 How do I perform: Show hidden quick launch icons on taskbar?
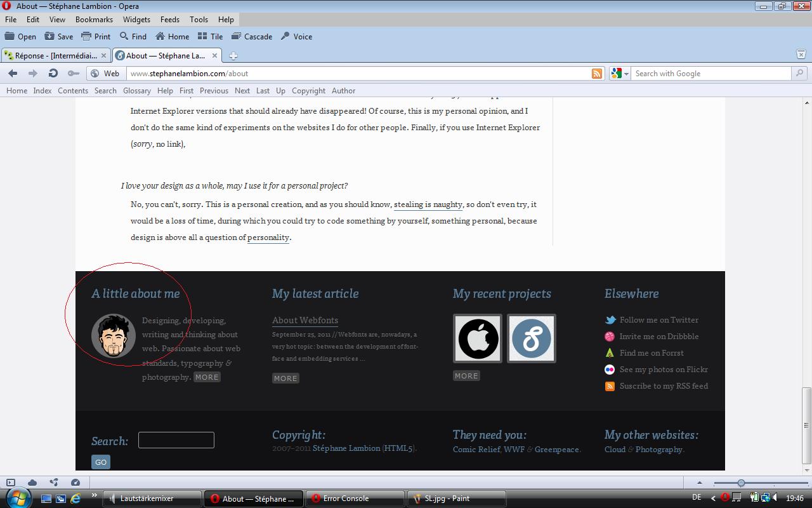95,495
